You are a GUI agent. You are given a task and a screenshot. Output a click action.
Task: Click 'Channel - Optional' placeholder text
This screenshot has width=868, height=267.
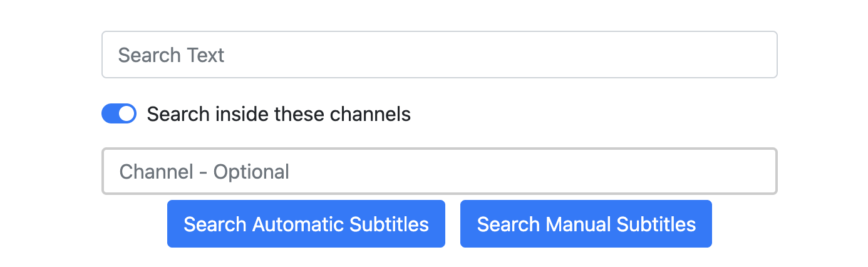click(204, 171)
